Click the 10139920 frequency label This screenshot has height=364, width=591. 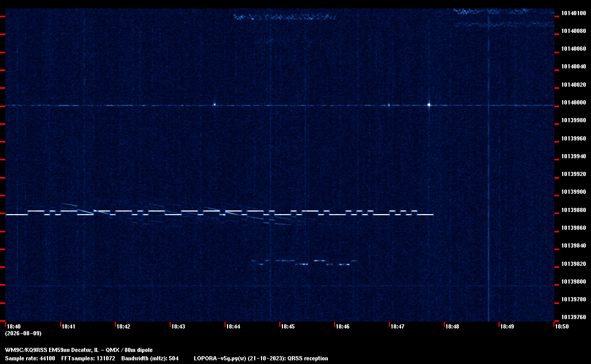(573, 174)
